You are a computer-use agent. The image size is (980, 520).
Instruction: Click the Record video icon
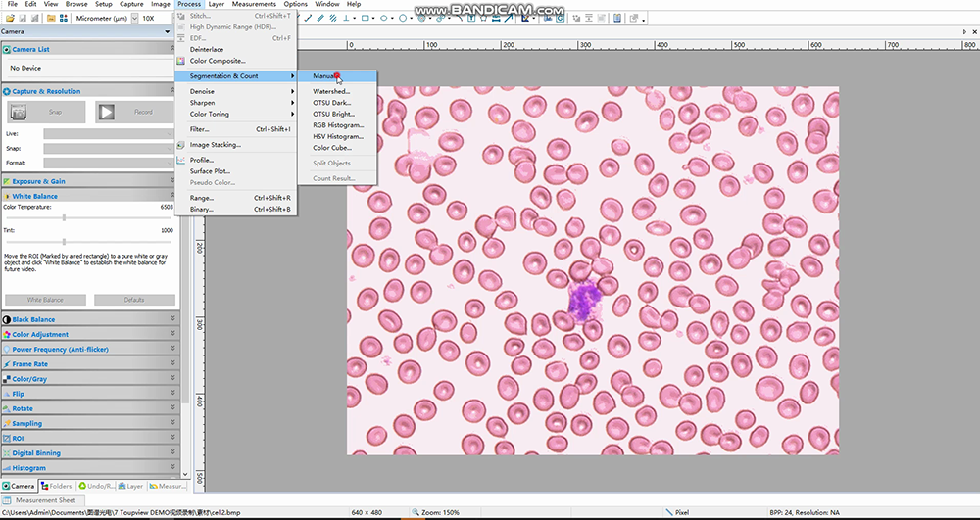click(106, 112)
